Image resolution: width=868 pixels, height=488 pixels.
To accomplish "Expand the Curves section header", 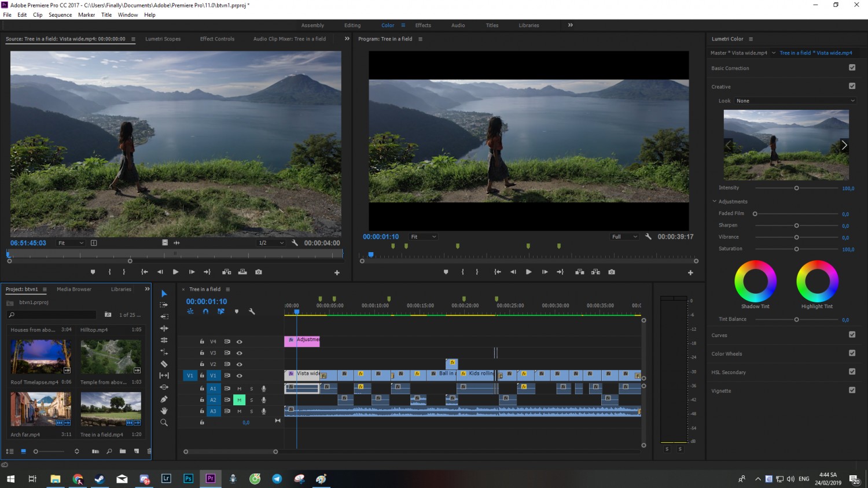I will click(x=719, y=335).
